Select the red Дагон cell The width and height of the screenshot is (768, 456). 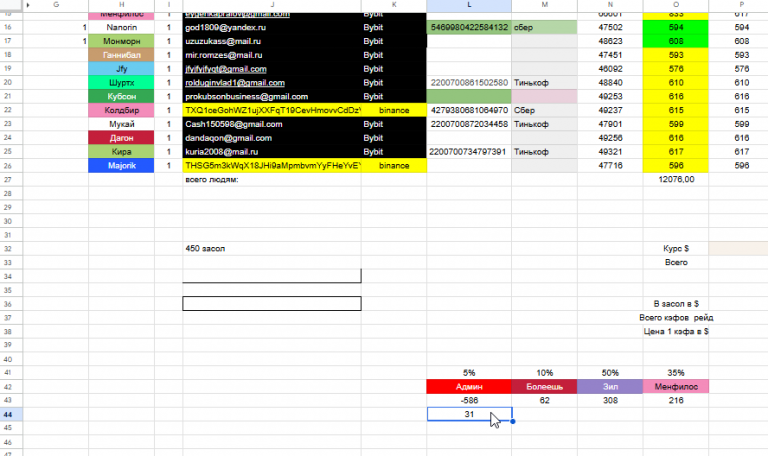point(121,138)
